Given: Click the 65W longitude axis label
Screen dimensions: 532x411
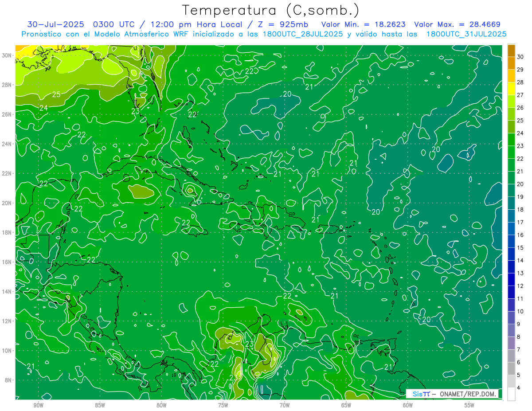Looking at the screenshot, I should coord(346,406).
